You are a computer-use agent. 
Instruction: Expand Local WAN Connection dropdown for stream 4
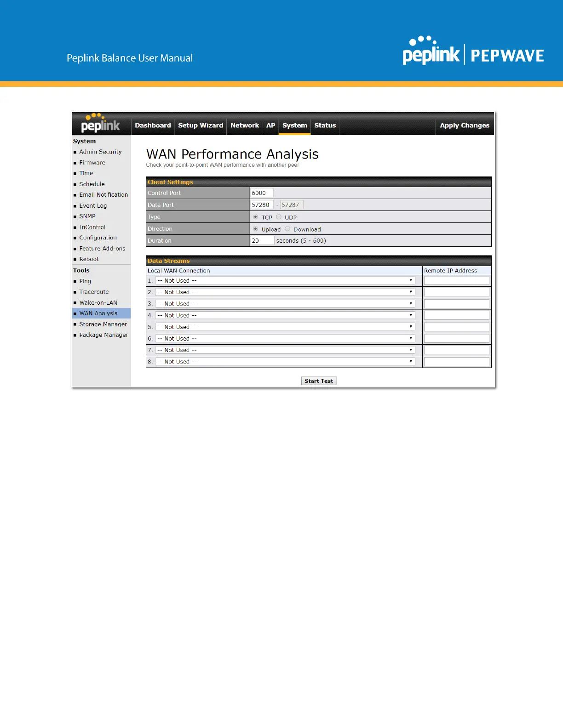click(x=285, y=315)
